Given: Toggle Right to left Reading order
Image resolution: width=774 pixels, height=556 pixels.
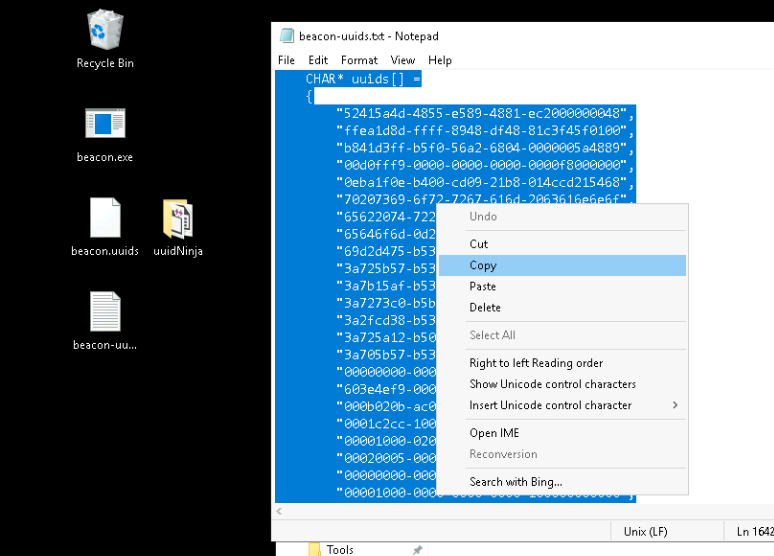Looking at the screenshot, I should click(x=562, y=363).
